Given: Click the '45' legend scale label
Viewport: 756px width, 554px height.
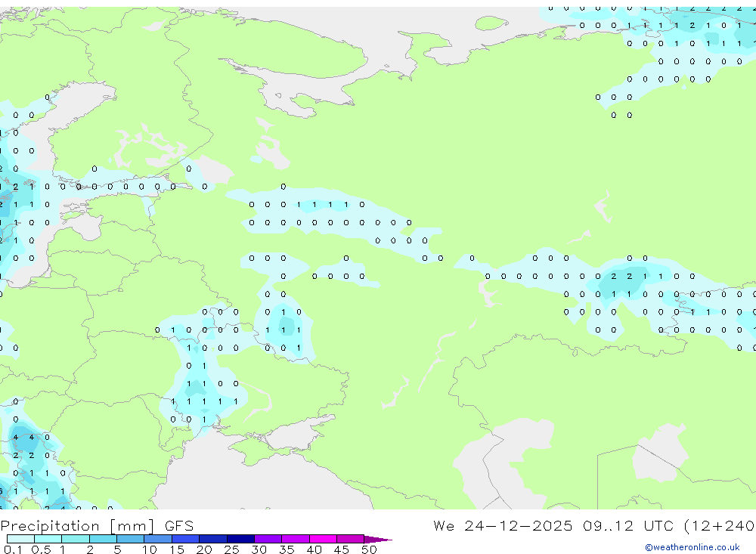Looking at the screenshot, I should pyautogui.click(x=342, y=549).
